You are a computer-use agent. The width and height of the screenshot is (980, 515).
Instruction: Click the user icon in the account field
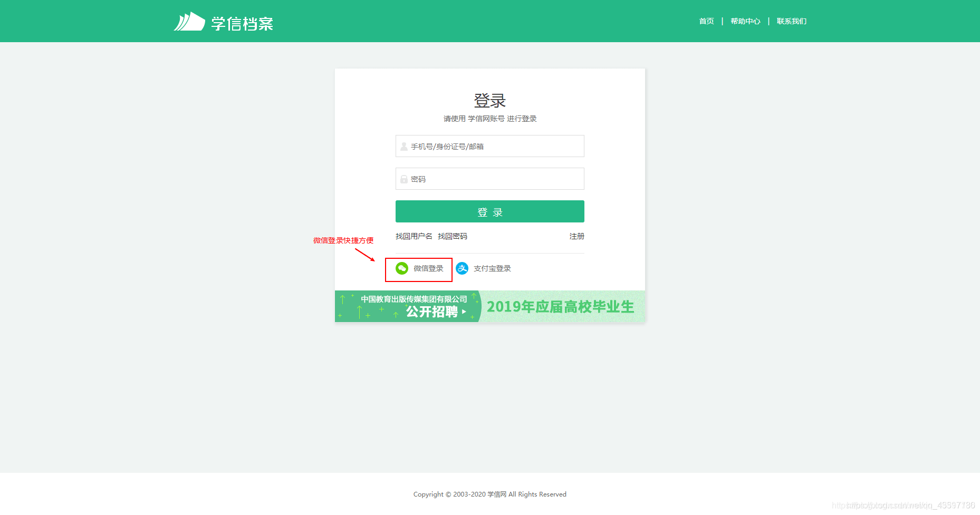(403, 146)
